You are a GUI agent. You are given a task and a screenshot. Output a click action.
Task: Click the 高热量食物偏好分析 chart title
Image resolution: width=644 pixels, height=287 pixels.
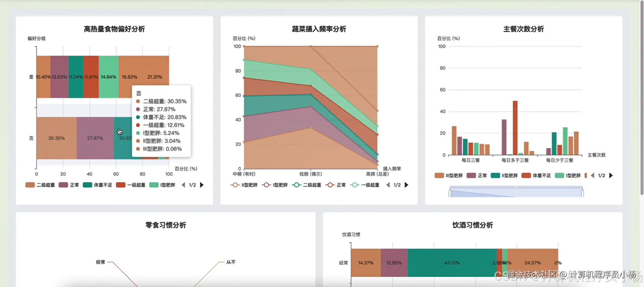pos(114,29)
